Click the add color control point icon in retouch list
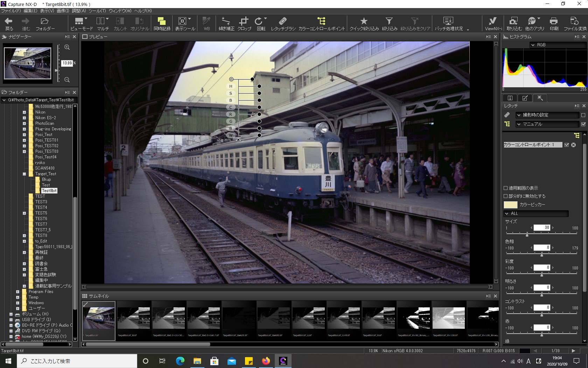This screenshot has height=368, width=588. (577, 135)
